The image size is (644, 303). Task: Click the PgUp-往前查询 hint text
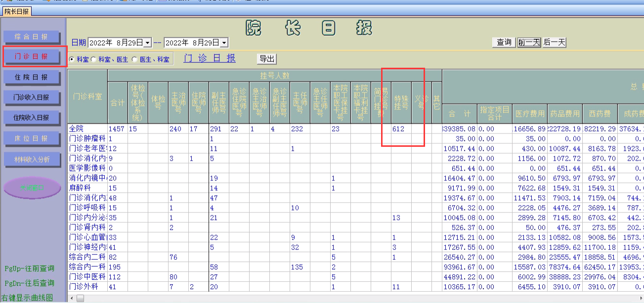click(x=29, y=268)
